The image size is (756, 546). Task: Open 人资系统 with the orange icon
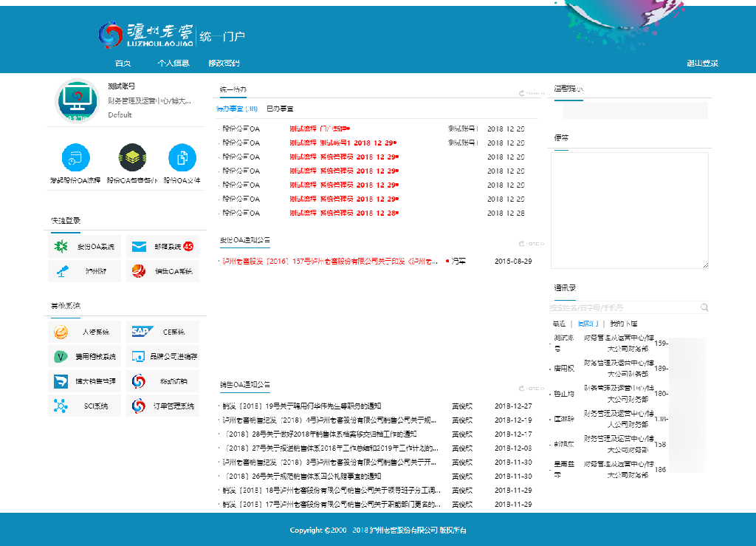click(x=84, y=332)
